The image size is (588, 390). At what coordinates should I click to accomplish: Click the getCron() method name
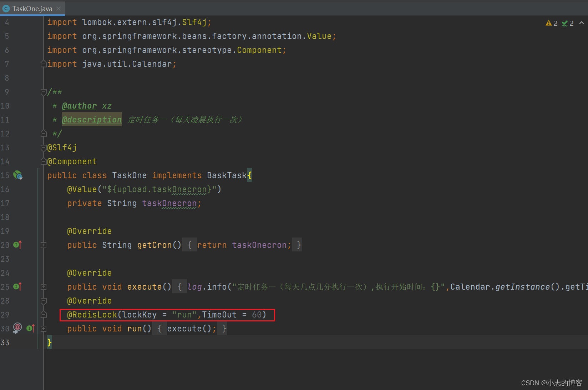tap(154, 245)
